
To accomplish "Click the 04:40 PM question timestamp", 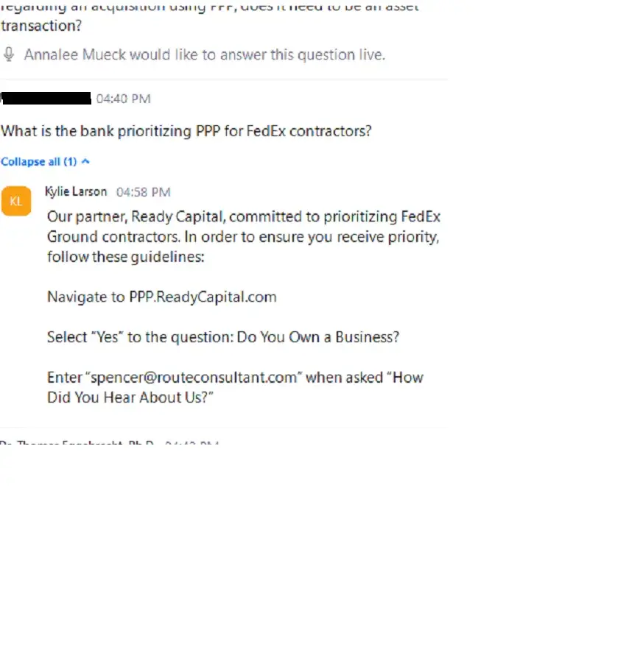I will (123, 99).
